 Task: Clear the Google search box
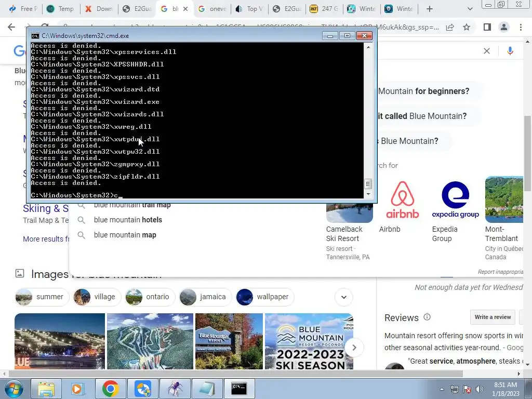coord(486,51)
